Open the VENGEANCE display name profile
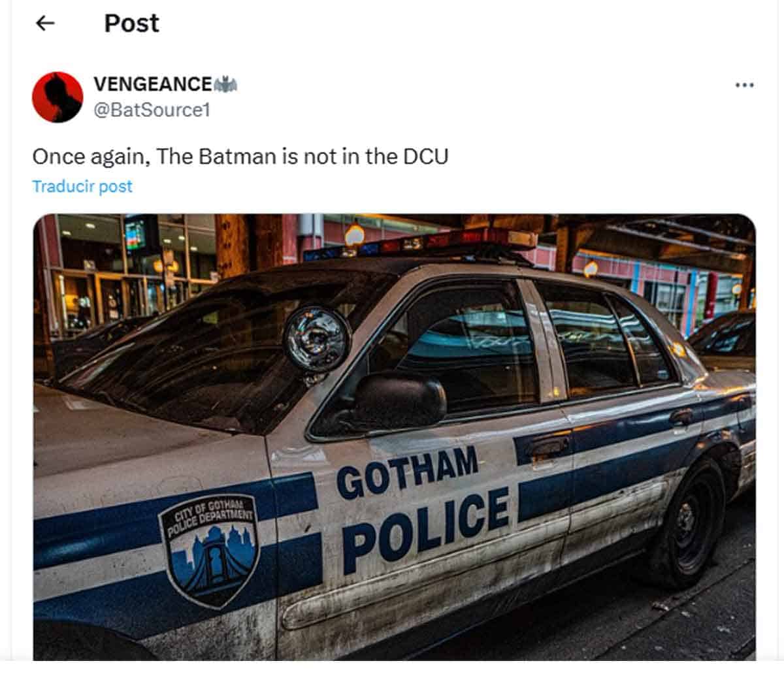 [153, 84]
